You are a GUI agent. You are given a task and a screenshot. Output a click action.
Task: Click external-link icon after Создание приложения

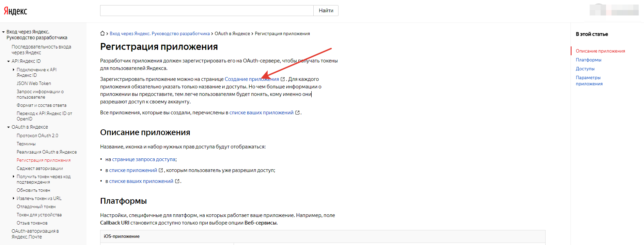coord(283,79)
